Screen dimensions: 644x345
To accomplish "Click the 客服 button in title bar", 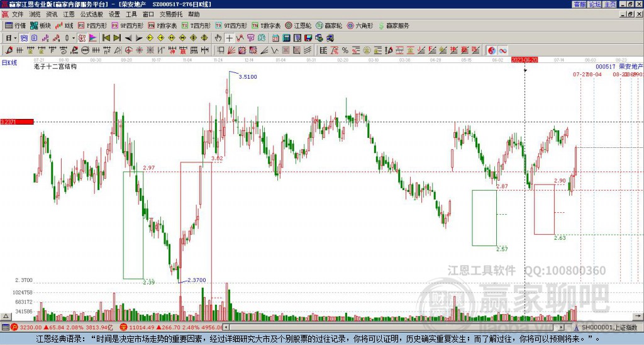I will (x=579, y=4).
